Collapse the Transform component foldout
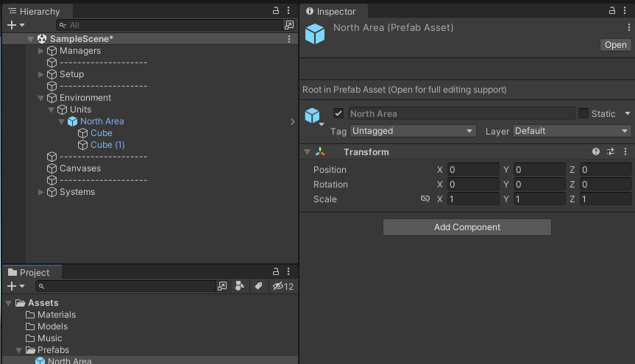635x364 pixels. tap(308, 152)
